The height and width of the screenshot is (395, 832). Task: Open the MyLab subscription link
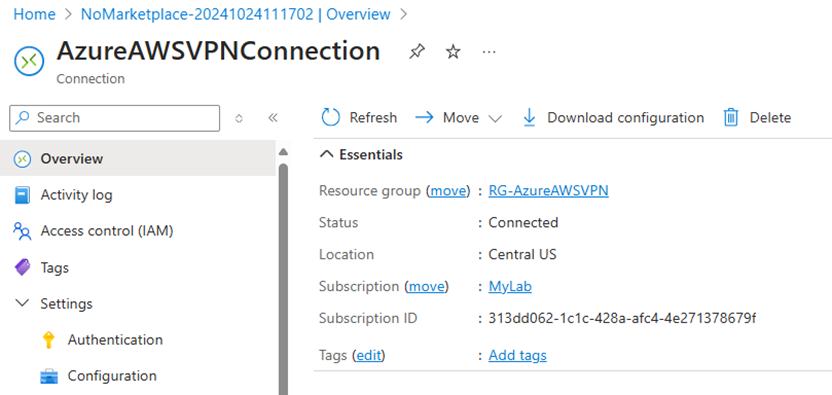(510, 287)
